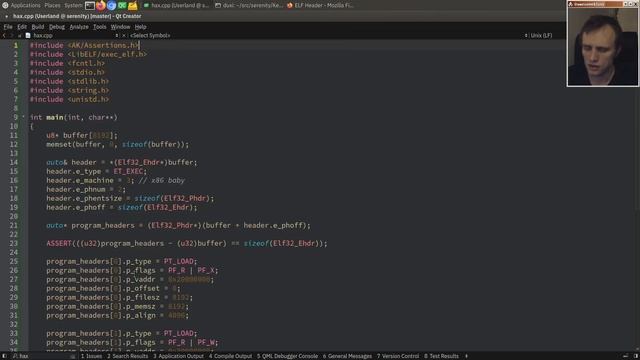Toggle the right sidebar at bottom-right corner
Image resolution: width=640 pixels, height=360 pixels.
point(636,356)
